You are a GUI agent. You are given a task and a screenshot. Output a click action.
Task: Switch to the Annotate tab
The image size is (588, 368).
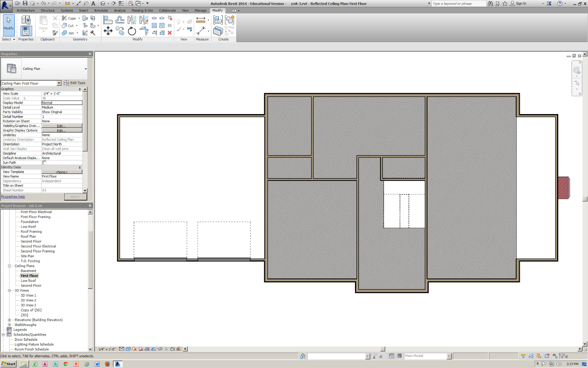101,10
